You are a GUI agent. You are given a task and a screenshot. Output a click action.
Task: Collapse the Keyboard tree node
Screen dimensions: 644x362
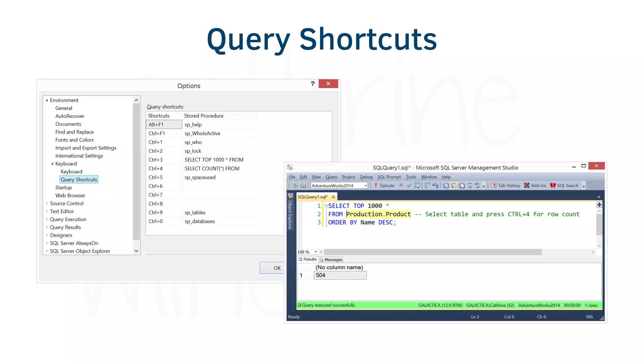click(52, 164)
